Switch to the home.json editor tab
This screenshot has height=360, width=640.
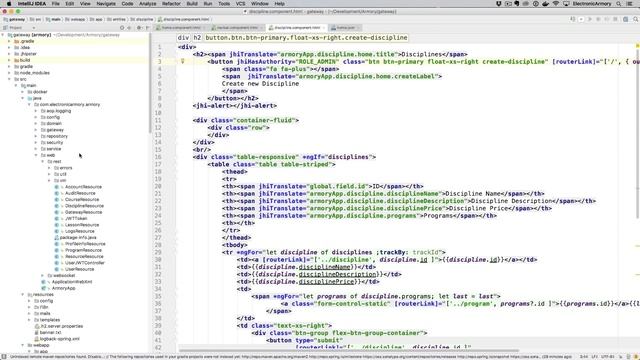345,28
